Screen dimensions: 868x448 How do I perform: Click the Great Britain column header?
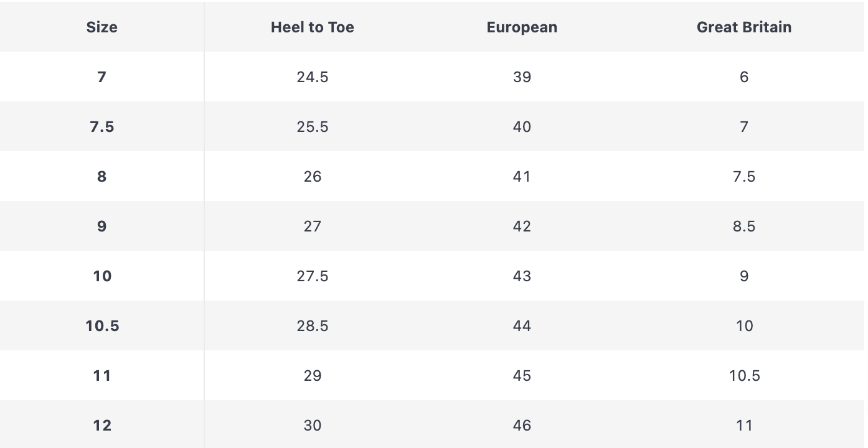pos(744,27)
